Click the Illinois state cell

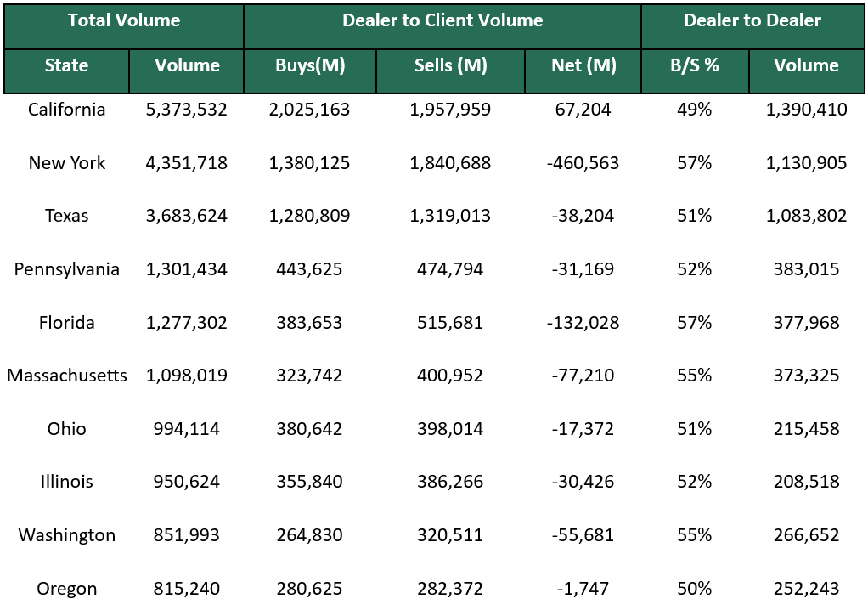tap(66, 481)
